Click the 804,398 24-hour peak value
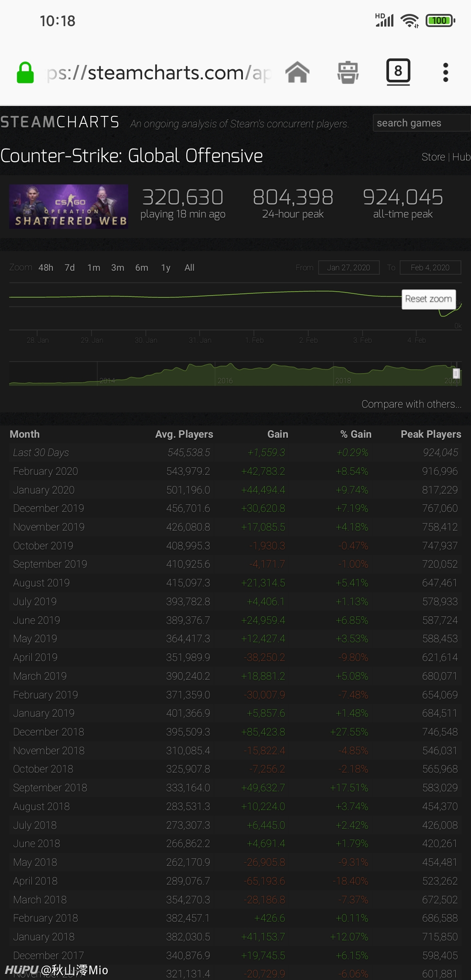Viewport: 471px width, 980px height. 293,197
